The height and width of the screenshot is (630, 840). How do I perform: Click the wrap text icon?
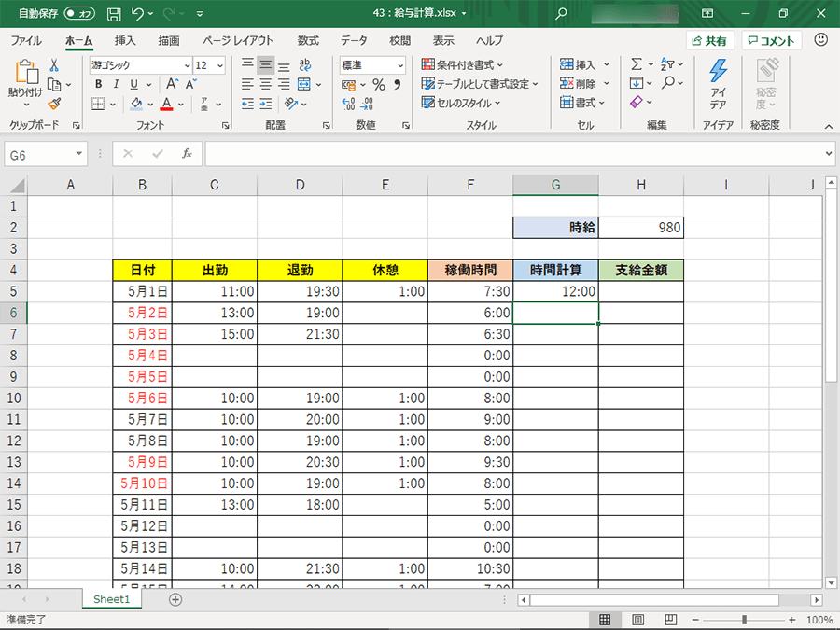(x=303, y=64)
